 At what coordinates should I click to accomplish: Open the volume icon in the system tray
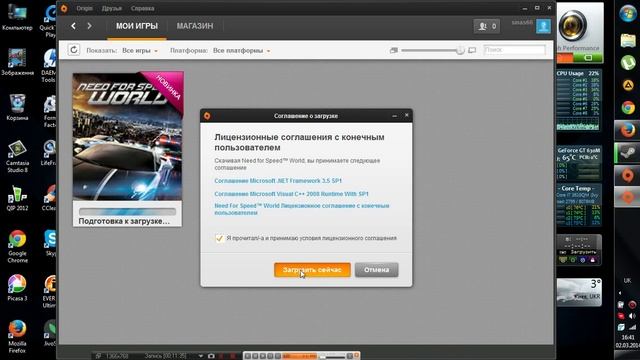[632, 316]
